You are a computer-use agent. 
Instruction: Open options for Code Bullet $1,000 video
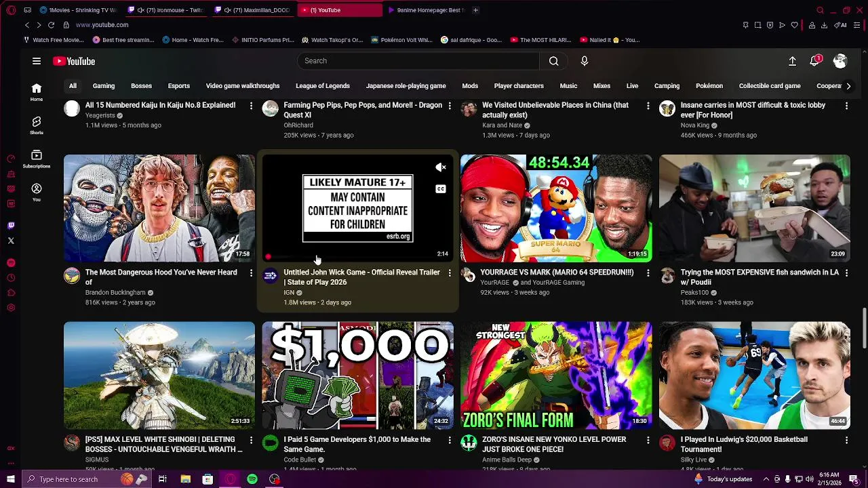[x=450, y=440]
